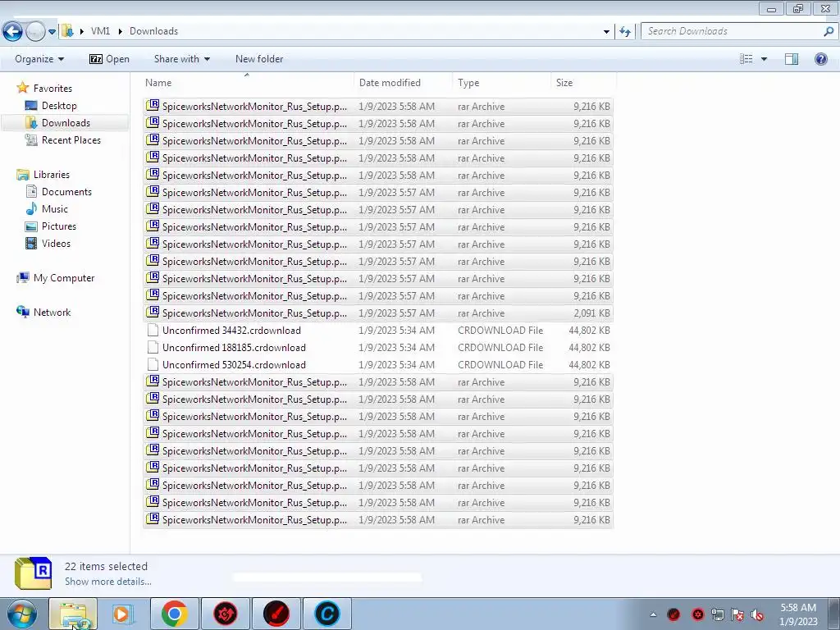Viewport: 840px width, 630px height.
Task: Click the 22 items selected text
Action: 106,566
